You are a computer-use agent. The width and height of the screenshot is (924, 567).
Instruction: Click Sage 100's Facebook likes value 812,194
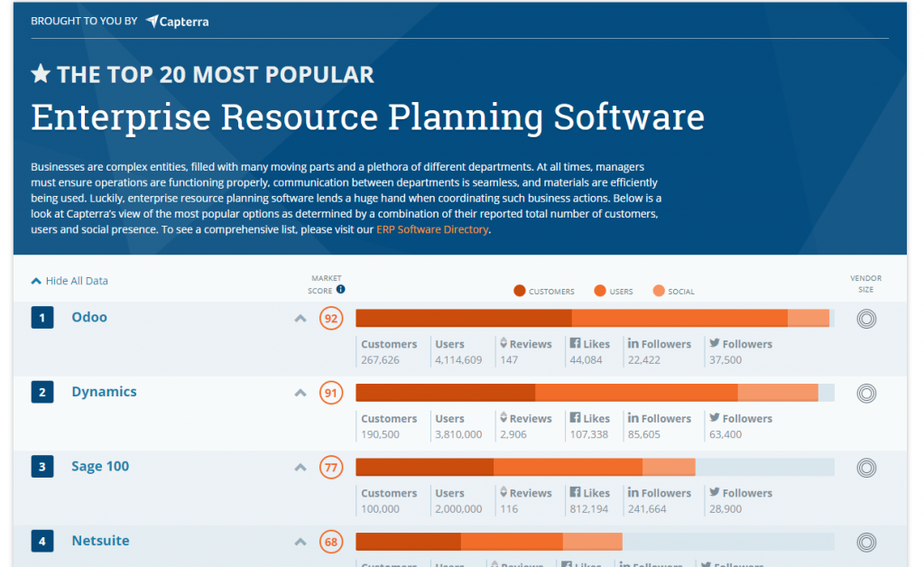[588, 508]
